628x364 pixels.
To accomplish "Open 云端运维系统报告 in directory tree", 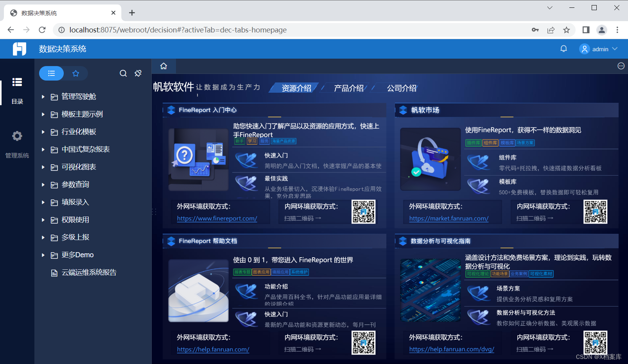I will (89, 273).
